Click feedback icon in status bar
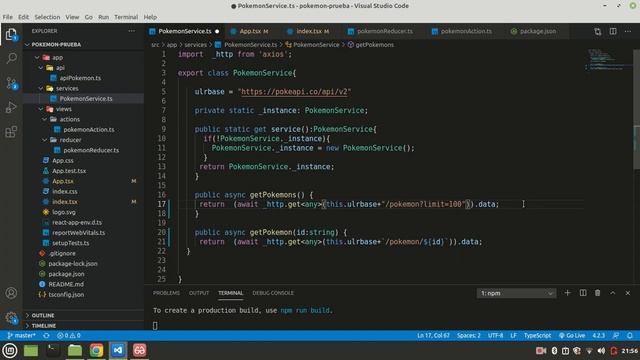This screenshot has height=360, width=640. click(616, 336)
